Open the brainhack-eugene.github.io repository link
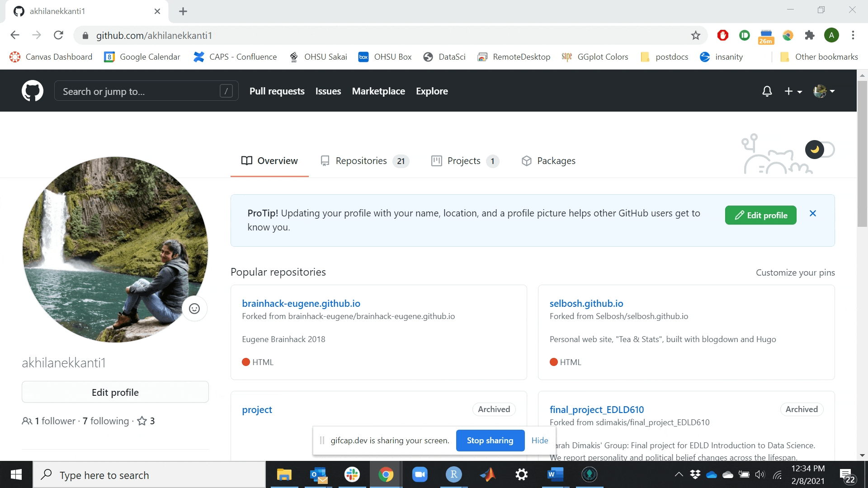Image resolution: width=868 pixels, height=488 pixels. point(301,304)
